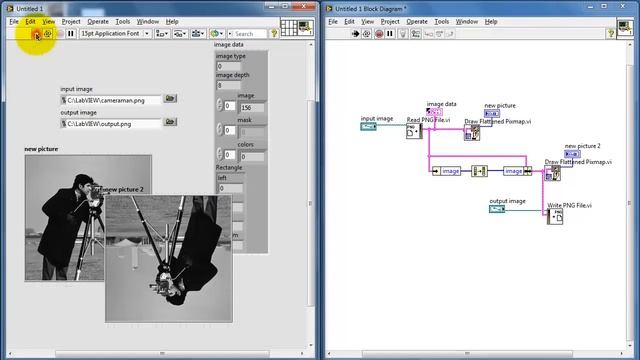Open Project menu in front panel window
This screenshot has width=640, height=360.
71,22
